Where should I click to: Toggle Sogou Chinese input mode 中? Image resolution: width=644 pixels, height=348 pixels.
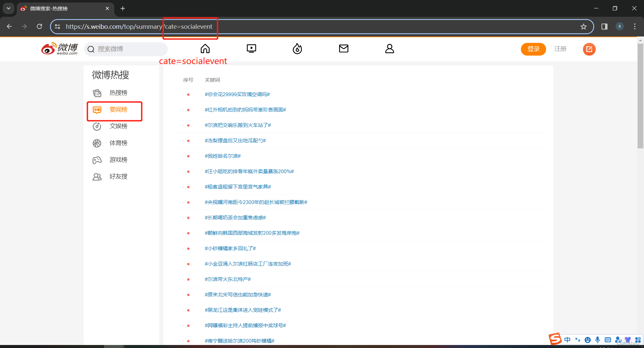(567, 340)
